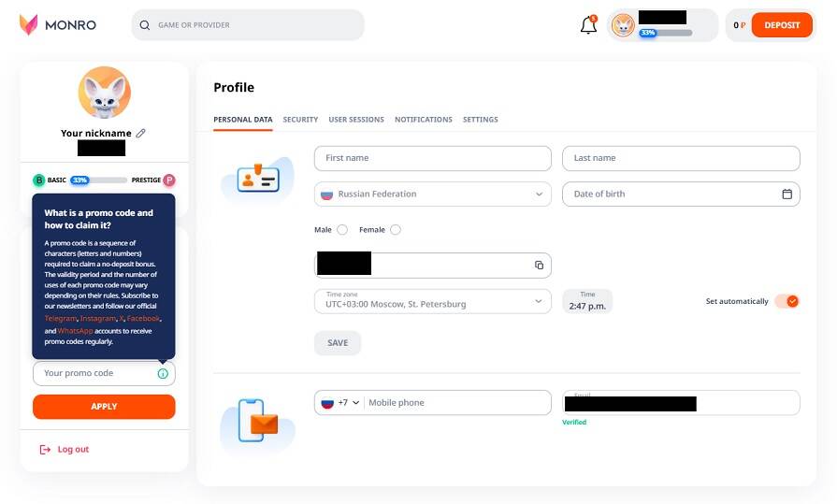Click the Monro logo
Screen dimensions: 837x504
click(58, 24)
